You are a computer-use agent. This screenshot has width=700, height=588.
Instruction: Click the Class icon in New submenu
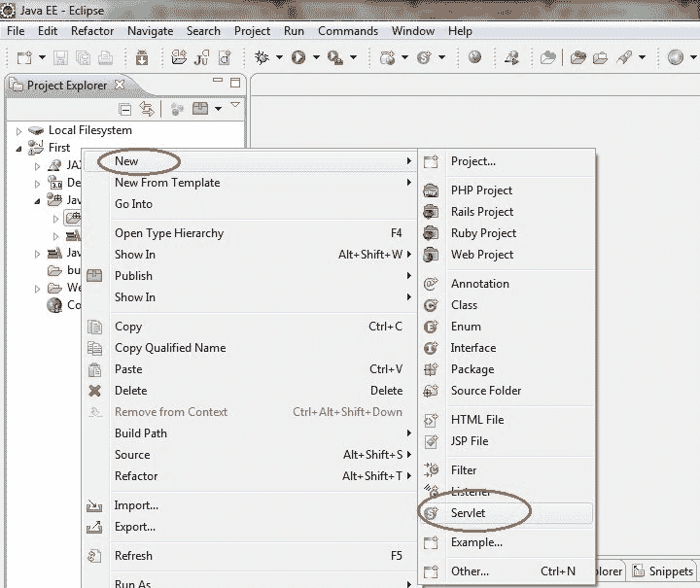click(431, 305)
